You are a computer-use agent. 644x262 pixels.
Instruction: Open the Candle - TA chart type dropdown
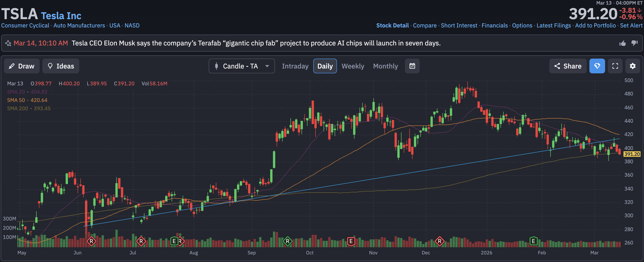241,66
